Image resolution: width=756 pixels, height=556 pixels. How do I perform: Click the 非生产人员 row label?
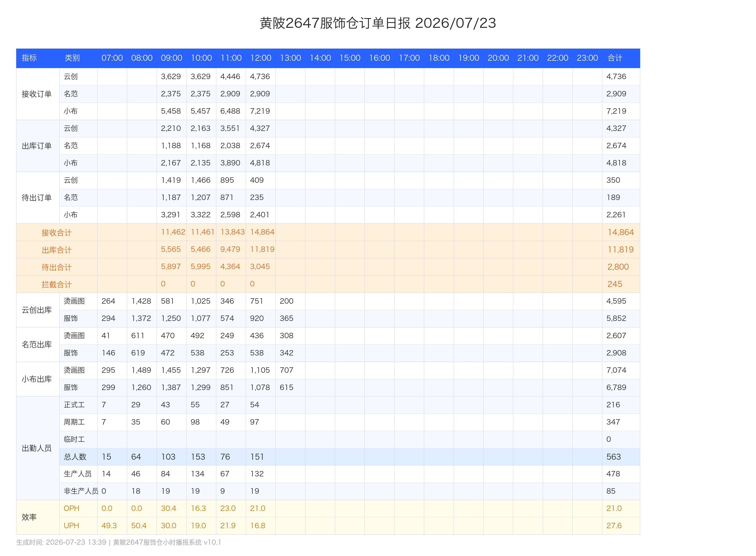pyautogui.click(x=81, y=491)
